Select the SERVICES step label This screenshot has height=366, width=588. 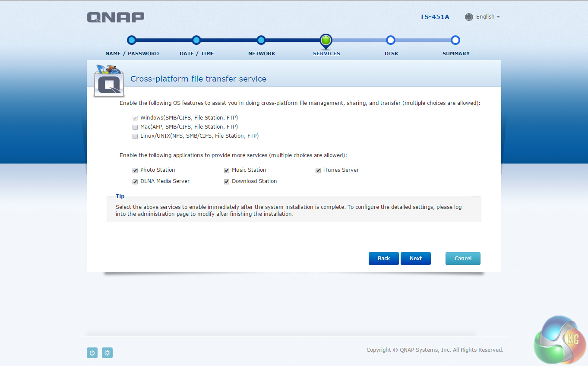326,54
